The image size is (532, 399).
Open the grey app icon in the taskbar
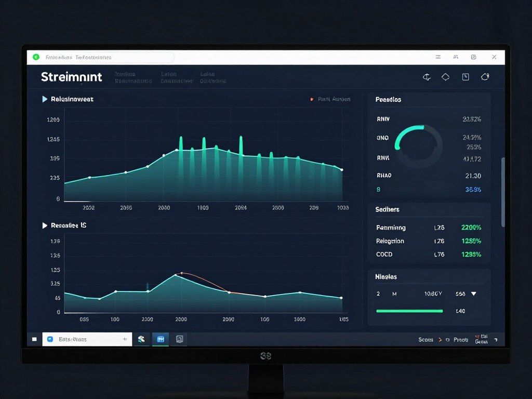(x=179, y=339)
